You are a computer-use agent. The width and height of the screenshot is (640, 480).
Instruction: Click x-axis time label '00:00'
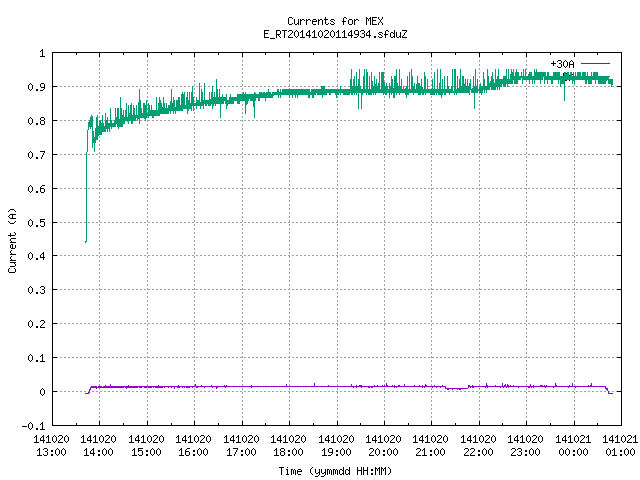coord(573,452)
